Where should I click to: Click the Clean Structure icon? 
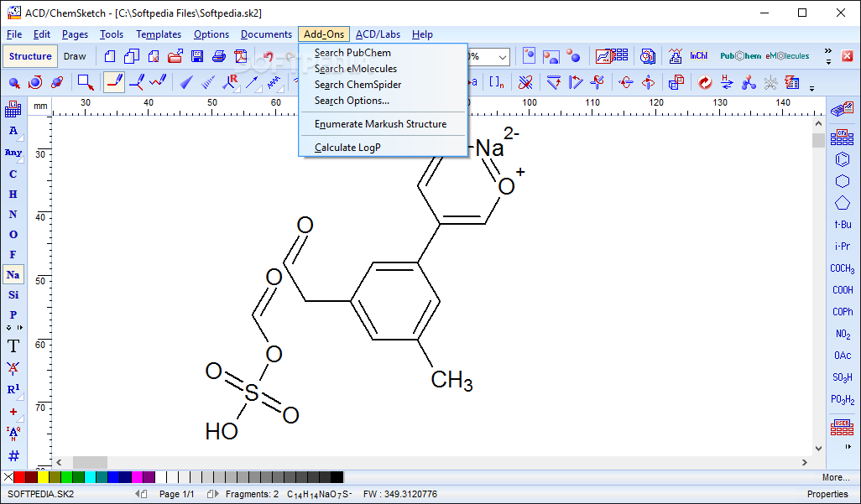[x=705, y=83]
